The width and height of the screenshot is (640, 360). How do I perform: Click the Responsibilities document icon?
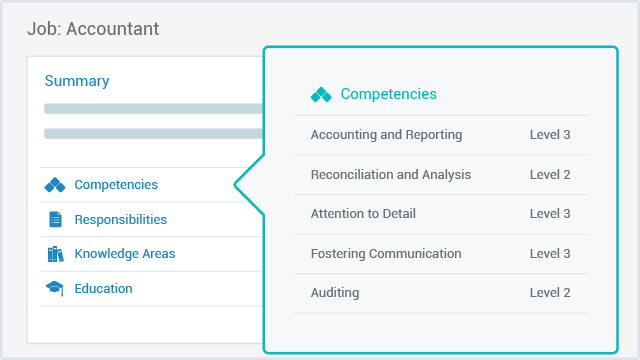[56, 220]
